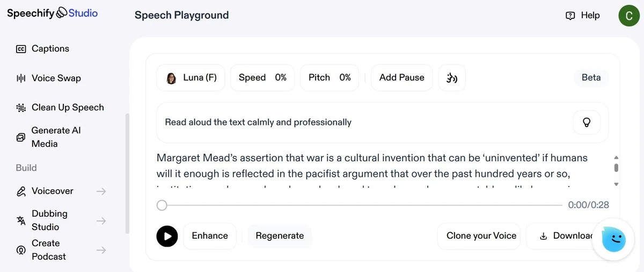Expand Dubbing Studio arrow
644x272 pixels.
[101, 220]
